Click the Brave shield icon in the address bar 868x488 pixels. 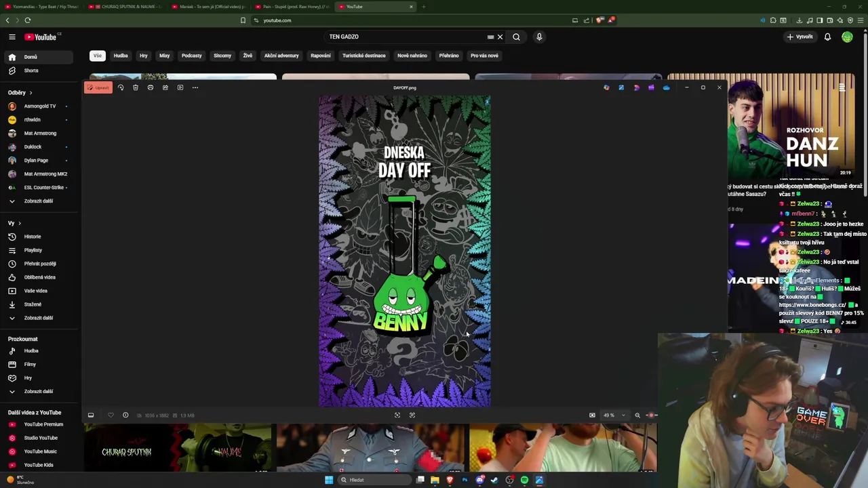(599, 20)
